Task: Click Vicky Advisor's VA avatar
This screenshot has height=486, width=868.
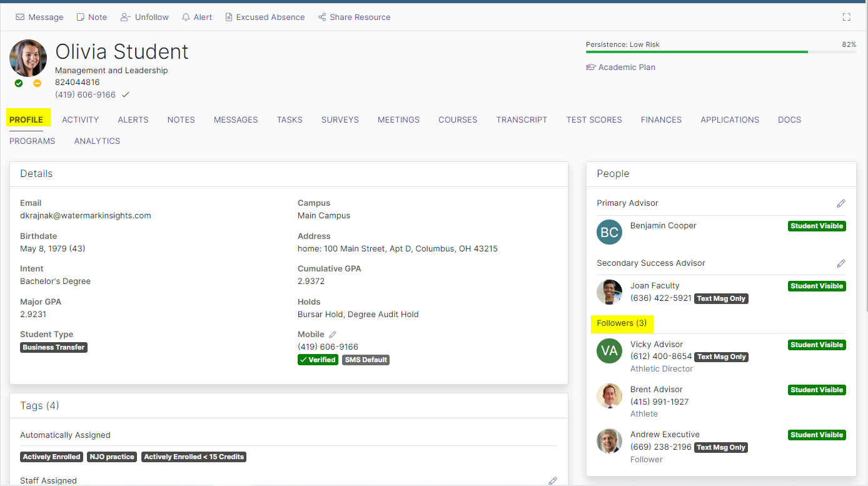Action: point(609,351)
